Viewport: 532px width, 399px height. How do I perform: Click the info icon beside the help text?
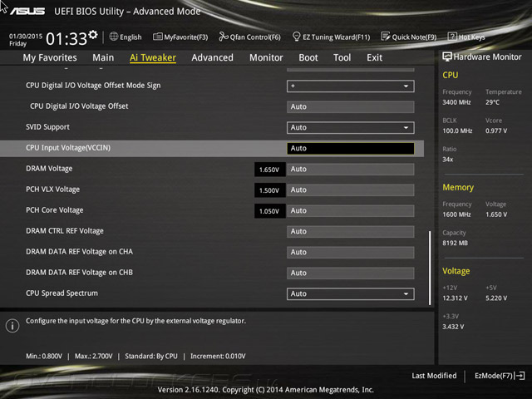[12, 326]
